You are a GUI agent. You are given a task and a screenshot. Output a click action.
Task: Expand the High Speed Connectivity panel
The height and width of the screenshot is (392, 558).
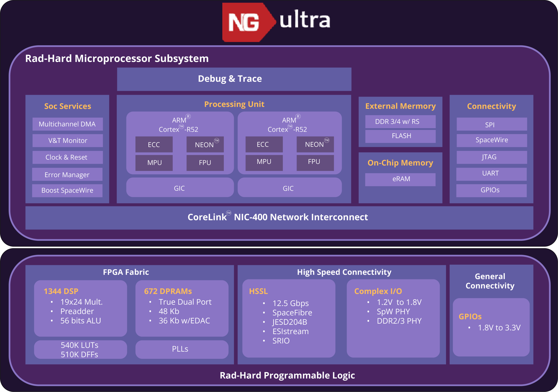coord(344,272)
